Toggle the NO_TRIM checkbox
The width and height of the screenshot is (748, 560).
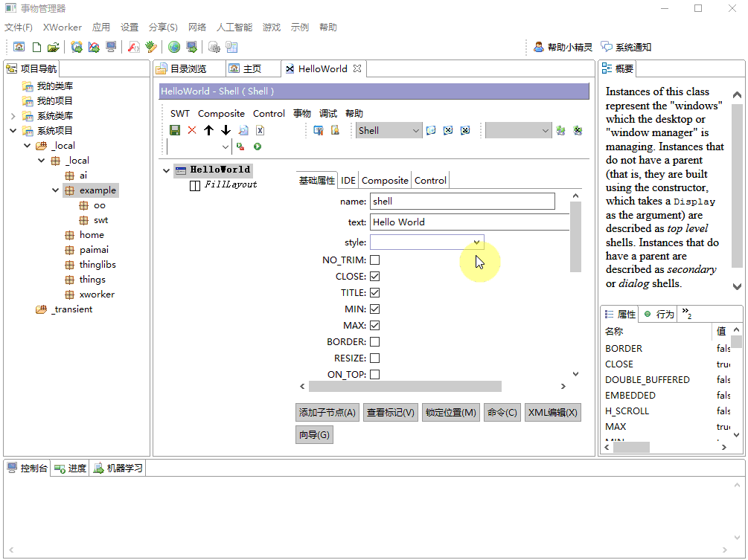[375, 260]
